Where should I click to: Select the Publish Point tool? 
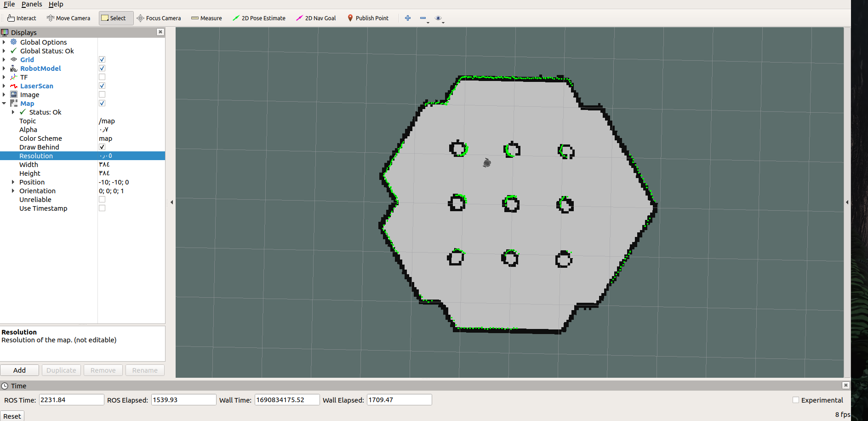tap(368, 18)
